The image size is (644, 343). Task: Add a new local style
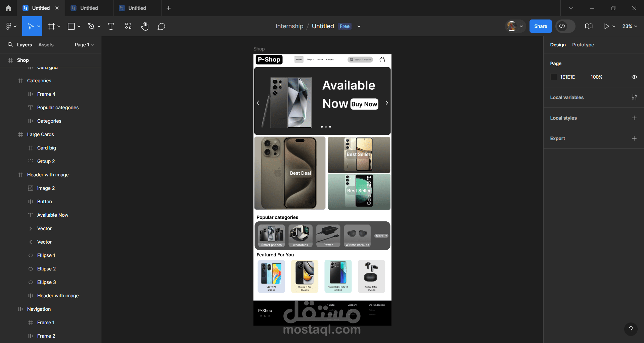click(x=634, y=118)
